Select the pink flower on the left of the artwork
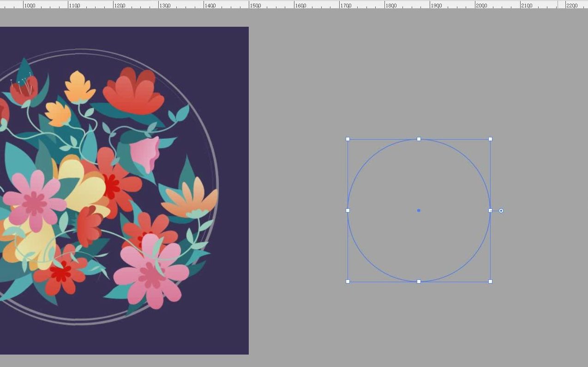The image size is (588, 367). 35,201
